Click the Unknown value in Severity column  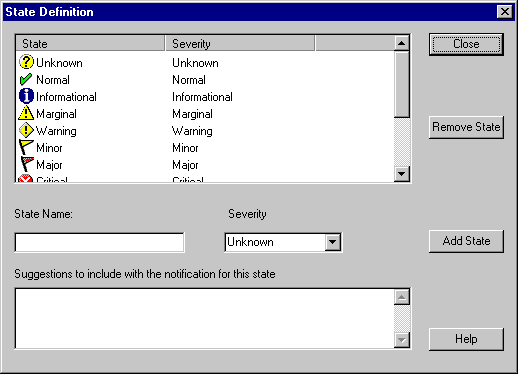tap(195, 63)
